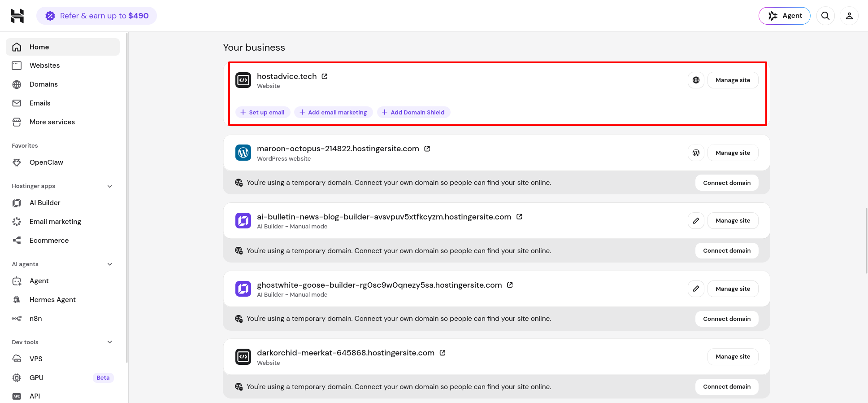Click the GPU sidebar icon
The width and height of the screenshot is (868, 403).
point(17,378)
